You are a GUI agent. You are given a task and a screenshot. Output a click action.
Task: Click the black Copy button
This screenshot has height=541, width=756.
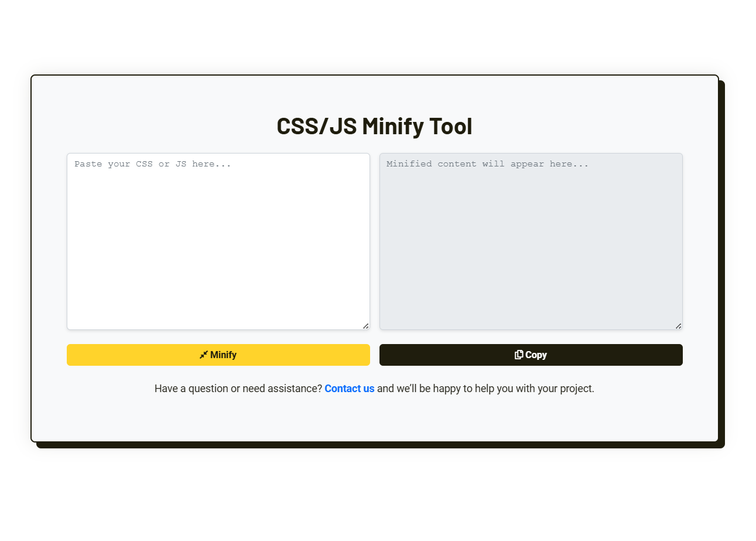click(x=531, y=355)
